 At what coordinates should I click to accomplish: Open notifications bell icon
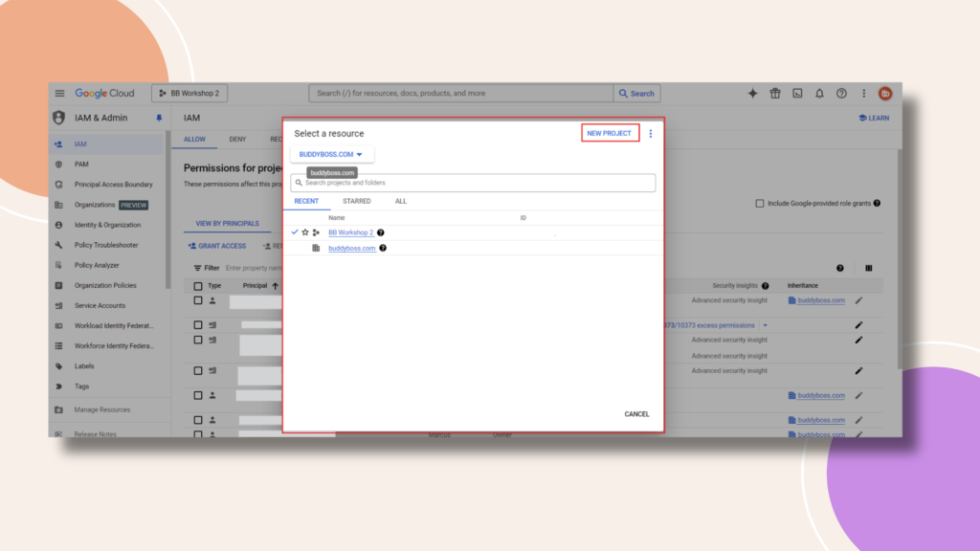pos(819,93)
